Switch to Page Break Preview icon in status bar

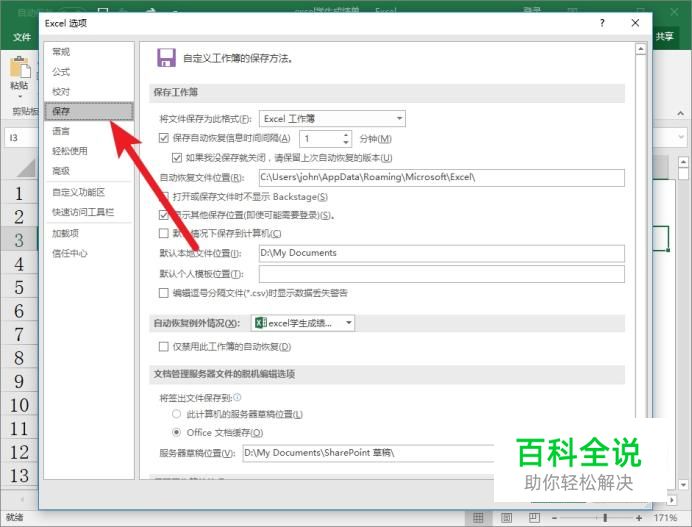[534, 517]
